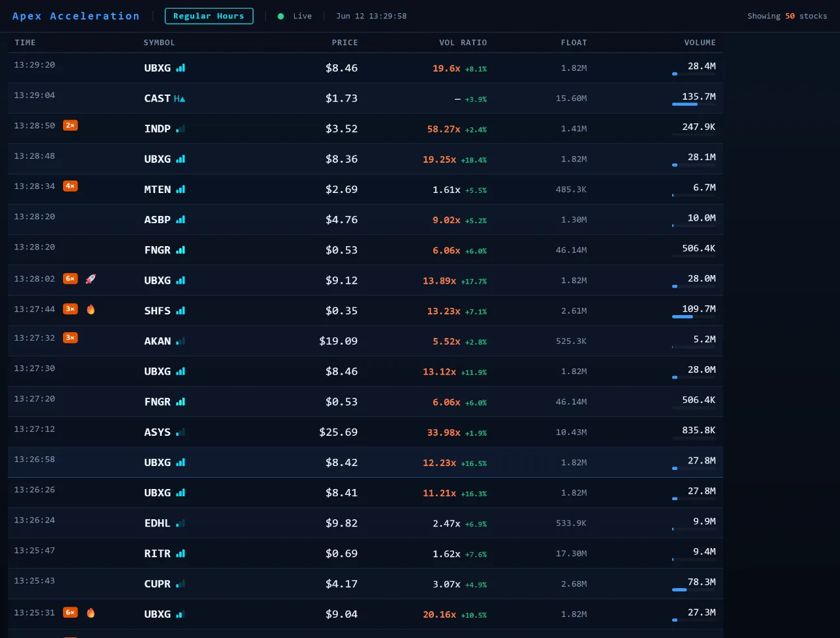Click signal bars icon in 13:28:20 FNGR row
840x638 pixels.
coord(180,249)
